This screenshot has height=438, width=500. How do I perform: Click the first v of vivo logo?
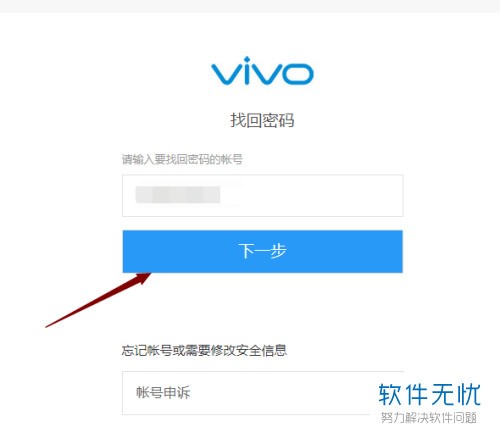pyautogui.click(x=225, y=74)
